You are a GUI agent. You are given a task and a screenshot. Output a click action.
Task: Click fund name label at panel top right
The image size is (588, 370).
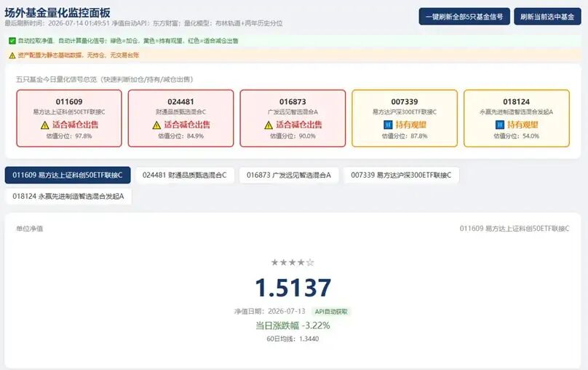coord(514,229)
